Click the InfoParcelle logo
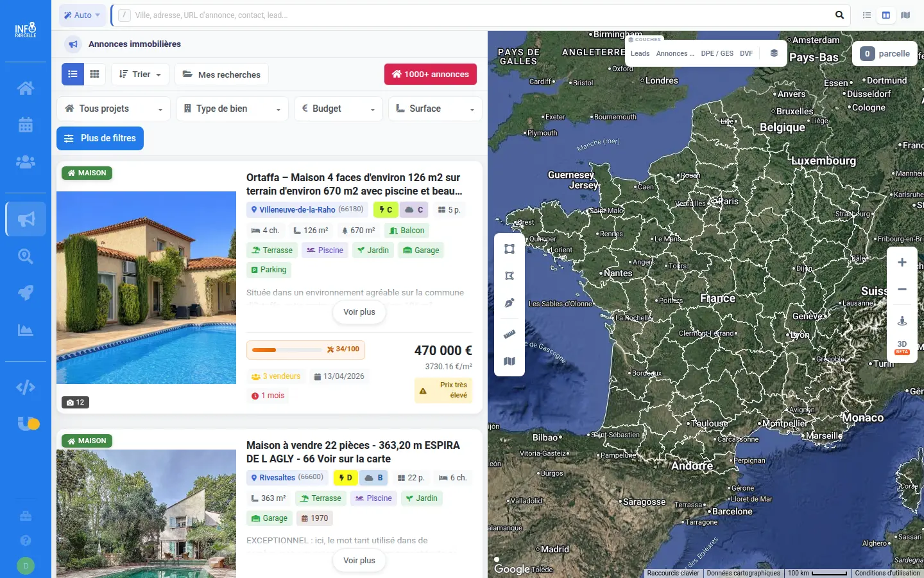The image size is (924, 578). coord(26,30)
